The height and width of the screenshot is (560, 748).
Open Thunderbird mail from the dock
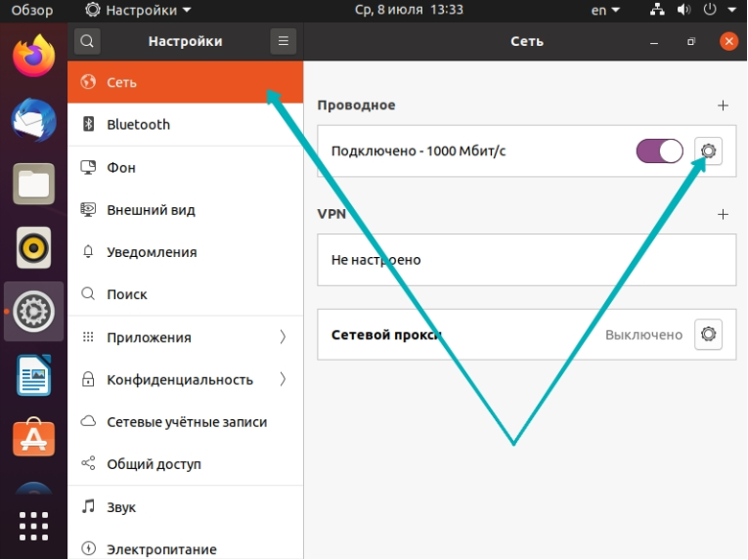coord(34,120)
